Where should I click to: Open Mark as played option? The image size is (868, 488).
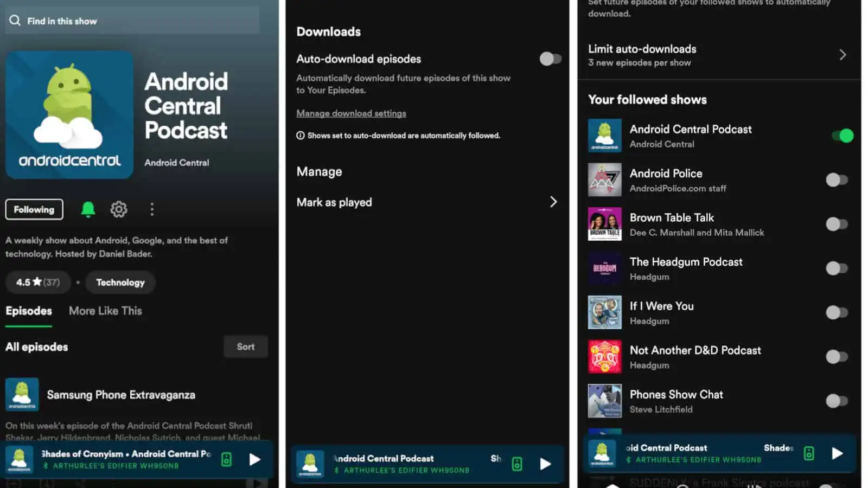[427, 202]
